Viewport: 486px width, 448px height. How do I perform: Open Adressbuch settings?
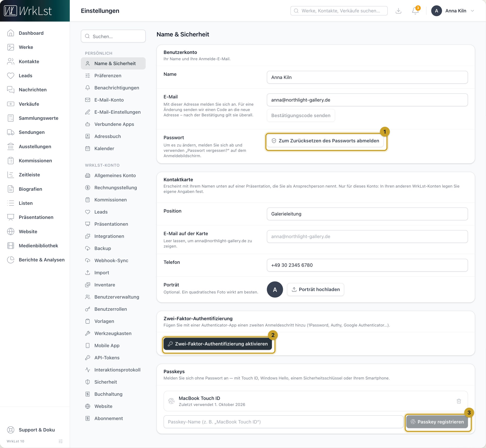tap(113, 136)
